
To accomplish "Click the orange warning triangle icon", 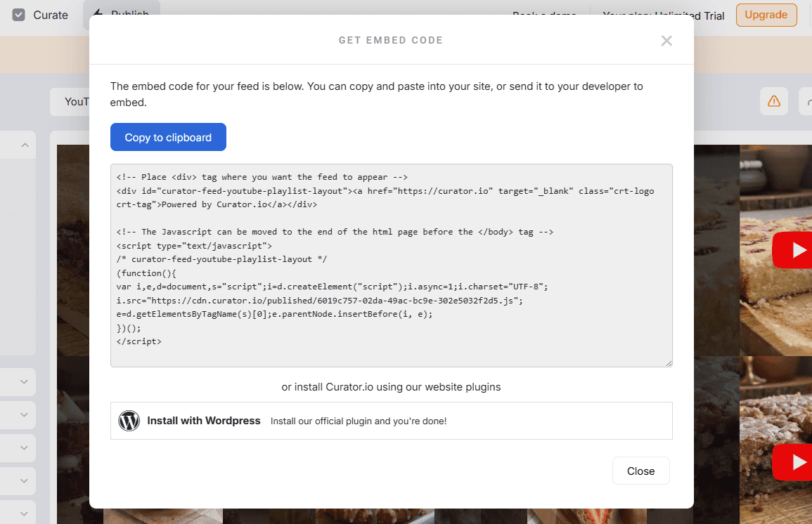I will click(x=774, y=101).
